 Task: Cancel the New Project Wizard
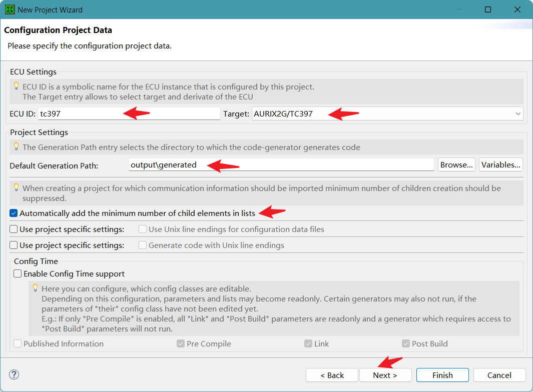[499, 375]
